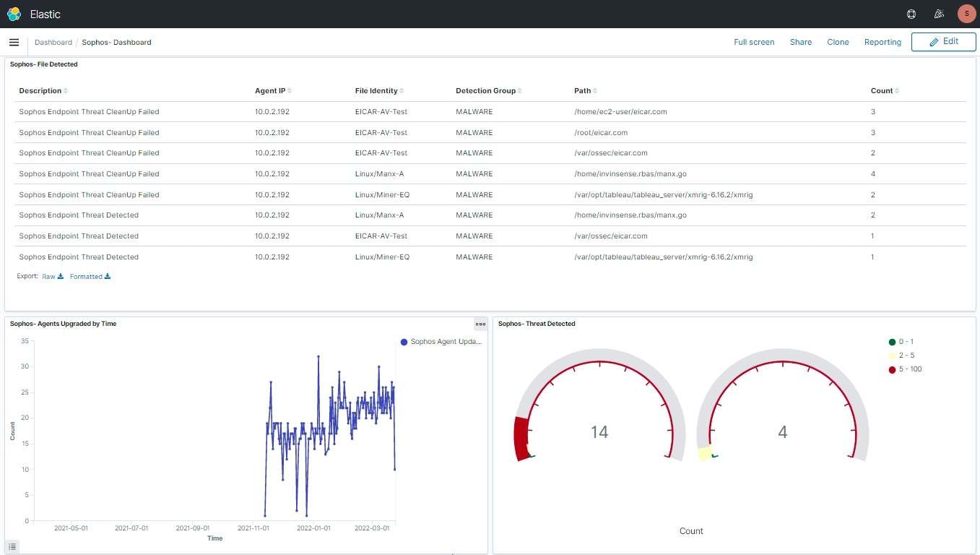Open the newsfeed celebration icon

939,14
